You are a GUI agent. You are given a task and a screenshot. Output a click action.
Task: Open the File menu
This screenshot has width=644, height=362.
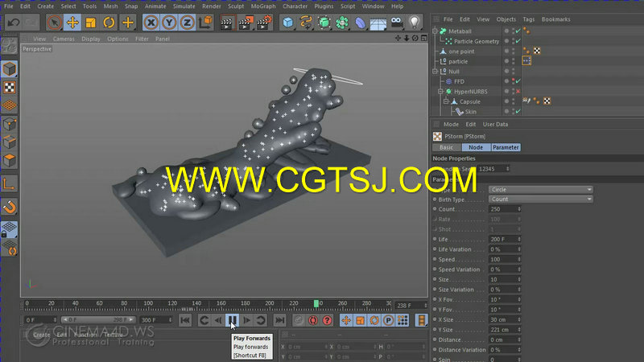point(8,6)
